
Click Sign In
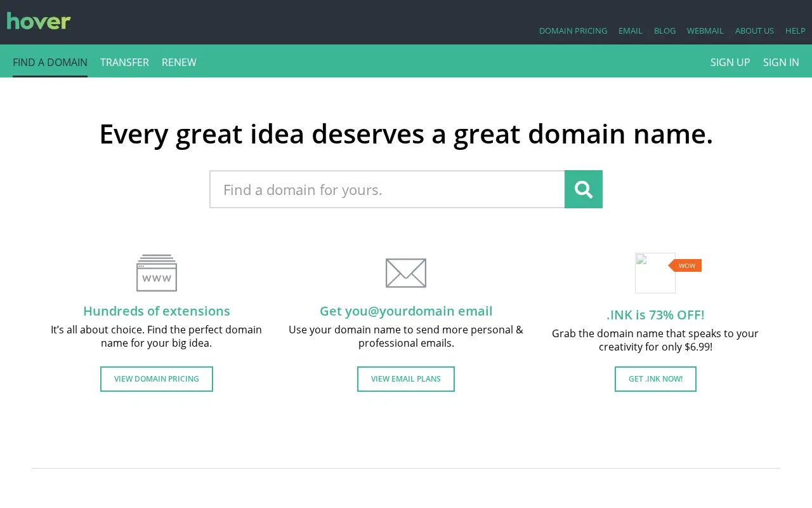point(781,62)
